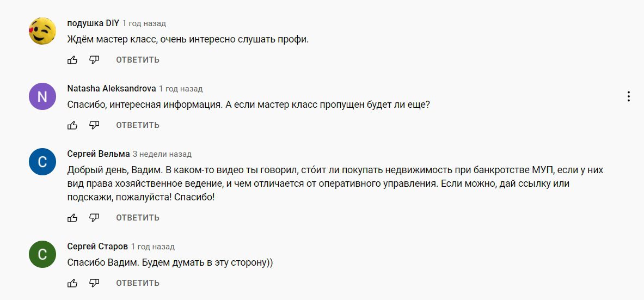Viewport: 644px width, 300px height.
Task: Click Сергей Старов's green avatar
Action: [42, 254]
